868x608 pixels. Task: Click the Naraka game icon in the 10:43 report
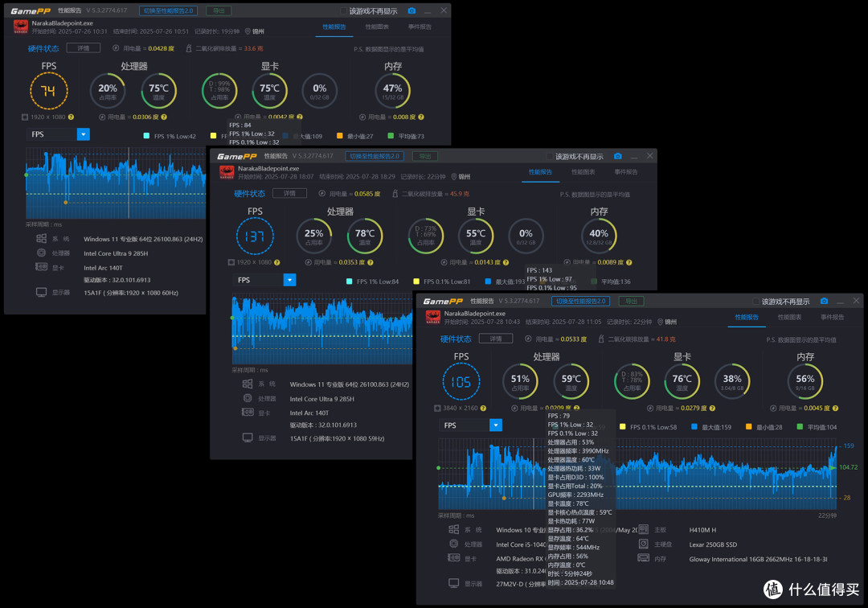(433, 318)
